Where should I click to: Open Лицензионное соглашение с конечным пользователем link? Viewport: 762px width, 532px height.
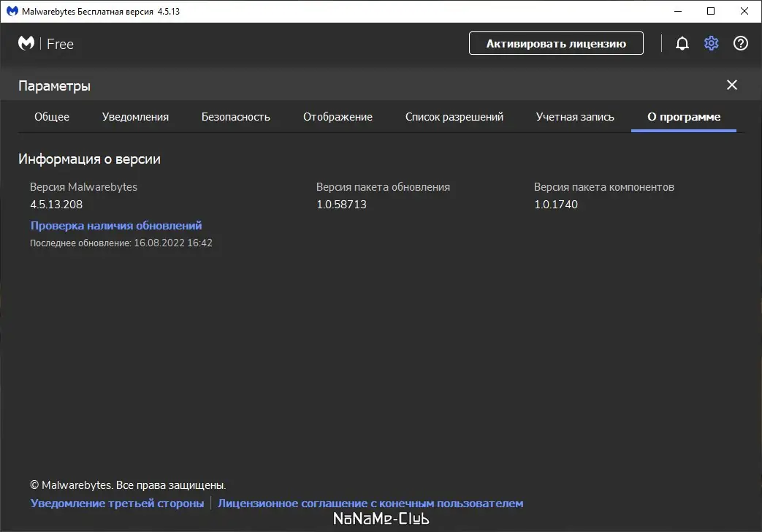[370, 503]
